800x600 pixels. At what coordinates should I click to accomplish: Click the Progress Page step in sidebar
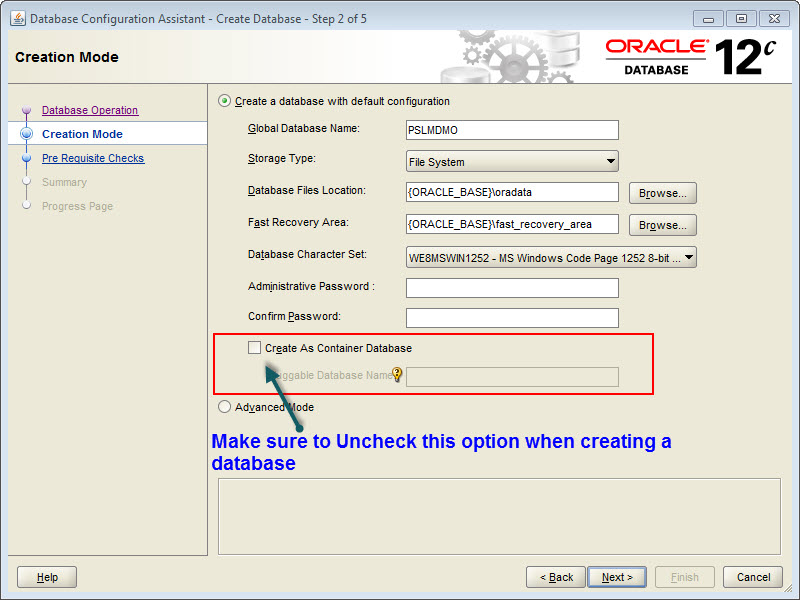coord(78,206)
